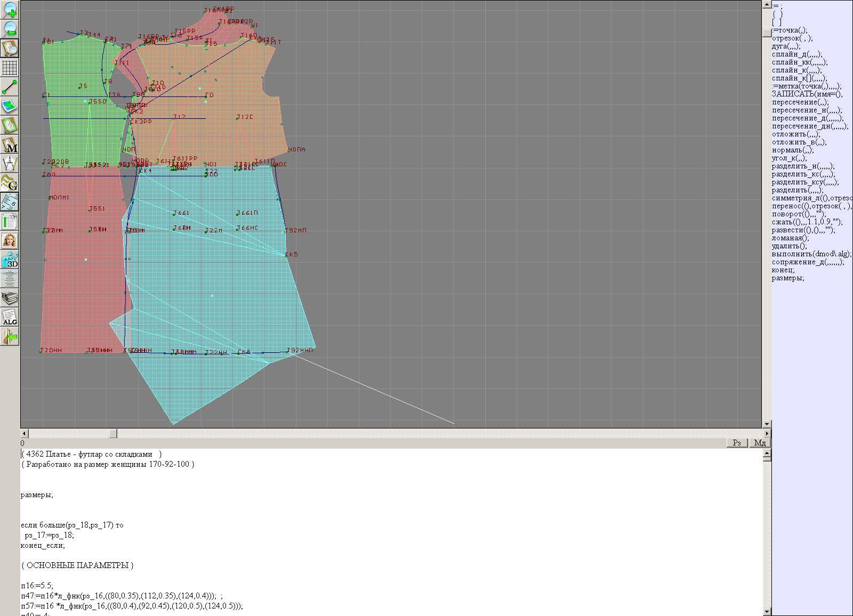Select 'ЗАПИСАТЬ(имя=()' operator in right panel

click(807, 94)
